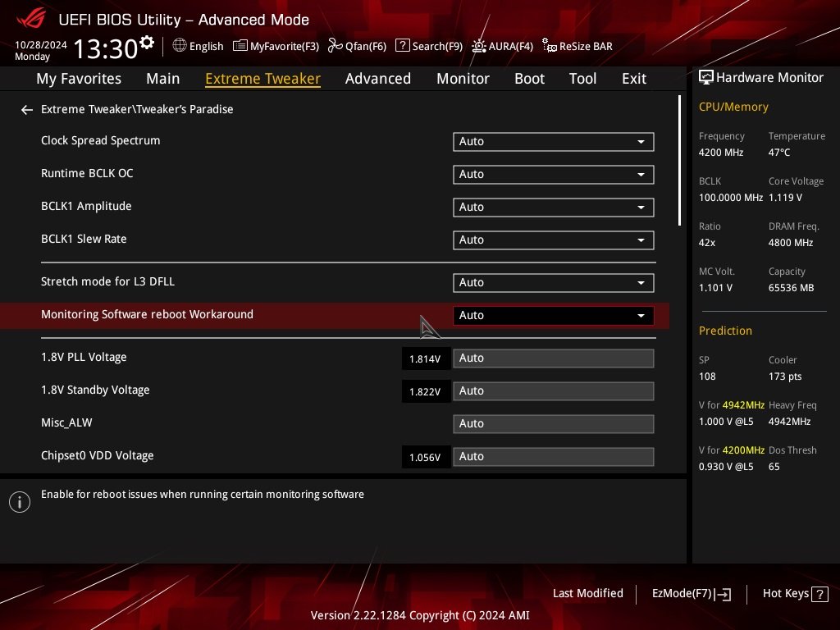
Task: Click Last Modified button
Action: [x=587, y=594]
